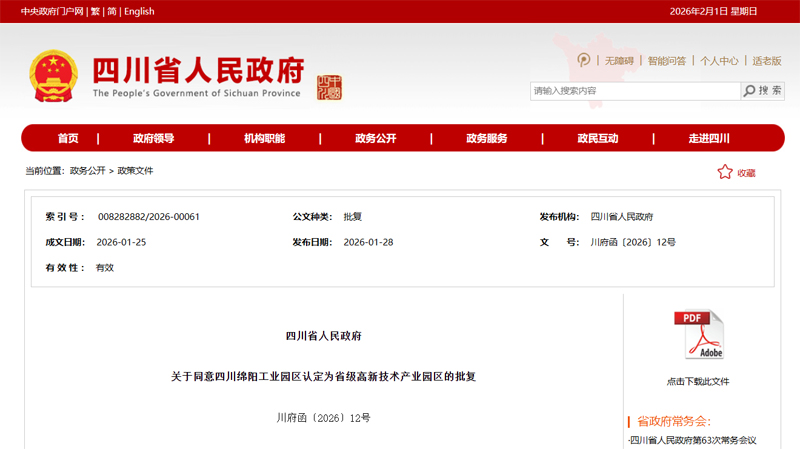Image resolution: width=800 pixels, height=449 pixels.
Task: Open 智能问答 smart Q&A
Action: 666,61
